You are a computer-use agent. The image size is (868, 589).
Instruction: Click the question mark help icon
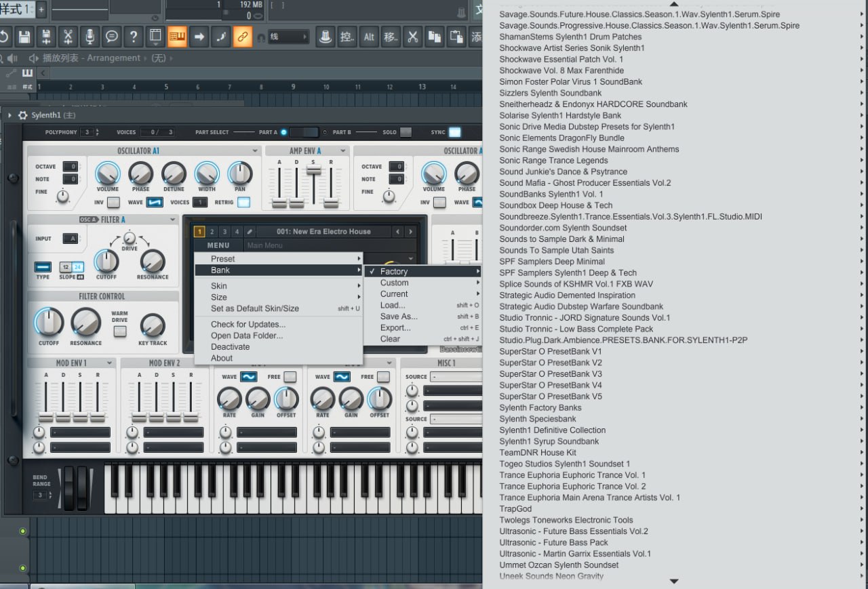point(134,37)
